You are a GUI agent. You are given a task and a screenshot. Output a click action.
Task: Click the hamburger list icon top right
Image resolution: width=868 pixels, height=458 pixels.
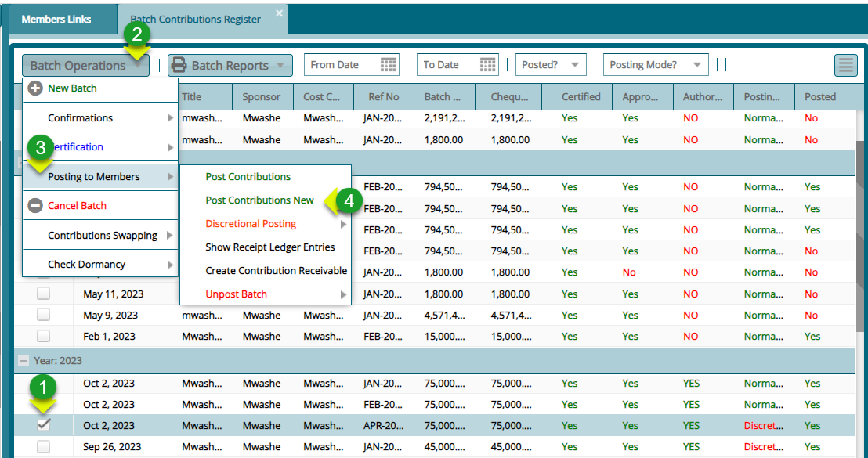[846, 66]
